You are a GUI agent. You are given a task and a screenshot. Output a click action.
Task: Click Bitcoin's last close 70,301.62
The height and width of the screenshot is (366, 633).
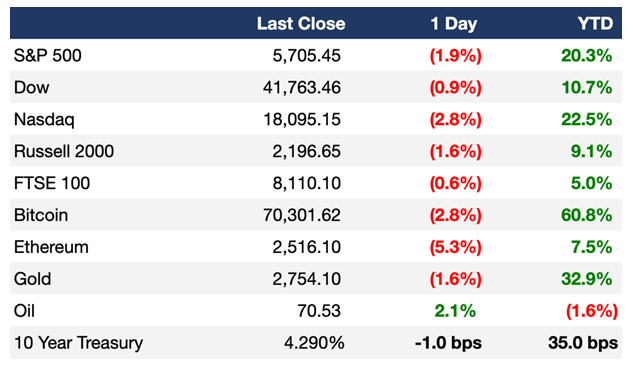302,215
